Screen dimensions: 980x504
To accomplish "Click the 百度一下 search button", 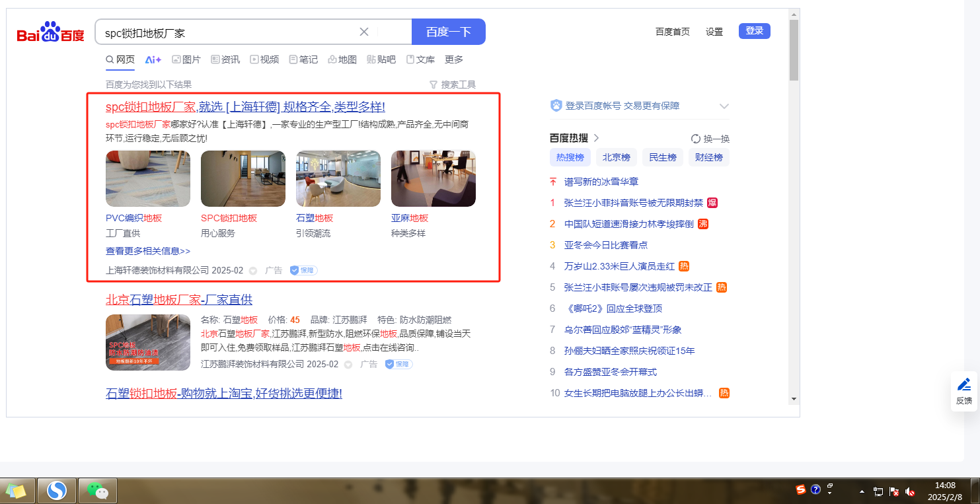I will coord(449,32).
